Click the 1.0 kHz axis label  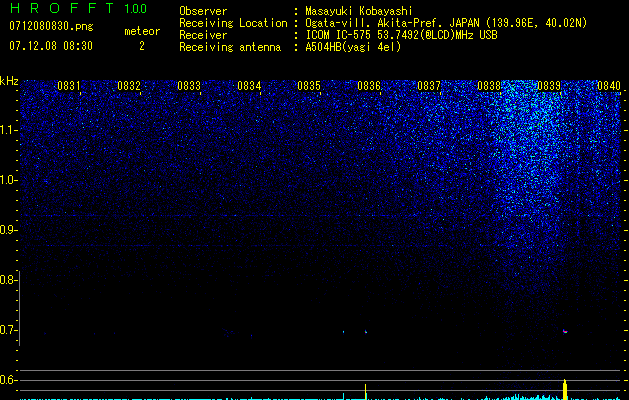pyautogui.click(x=8, y=180)
